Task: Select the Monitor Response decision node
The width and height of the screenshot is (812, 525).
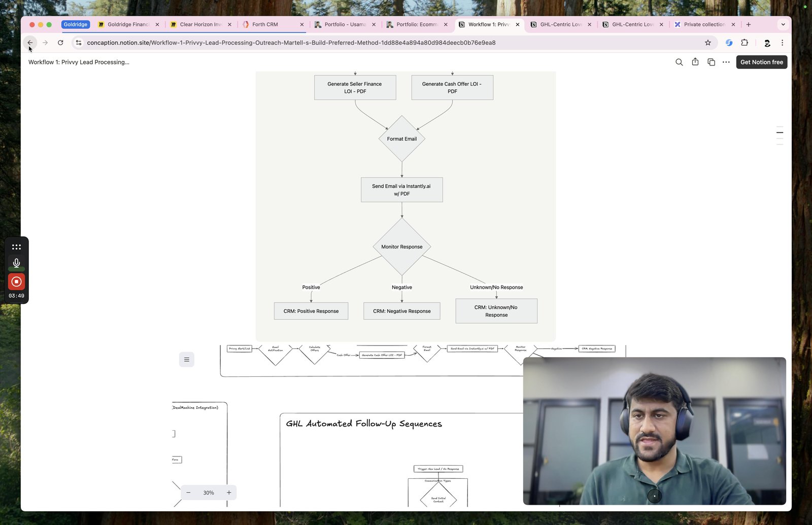Action: (x=402, y=247)
